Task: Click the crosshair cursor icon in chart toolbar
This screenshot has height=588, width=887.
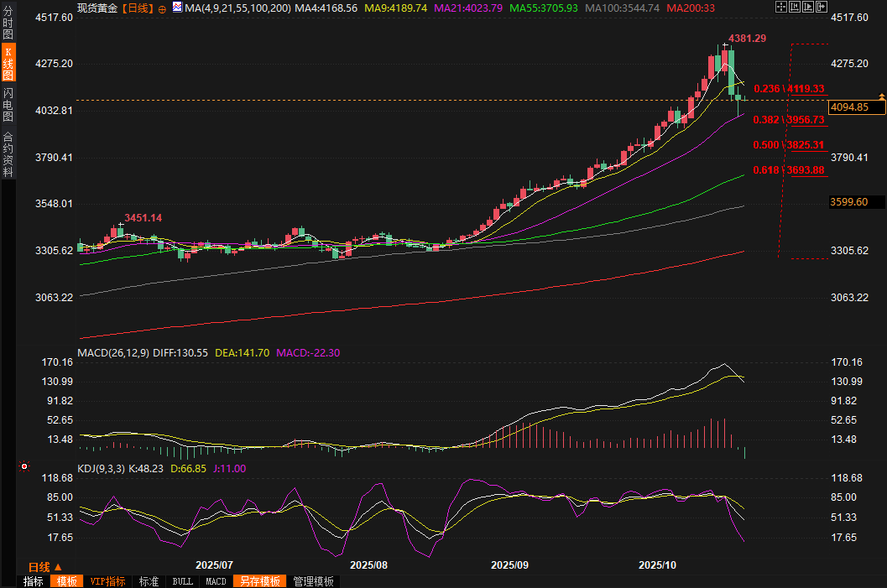Action: coord(781,7)
